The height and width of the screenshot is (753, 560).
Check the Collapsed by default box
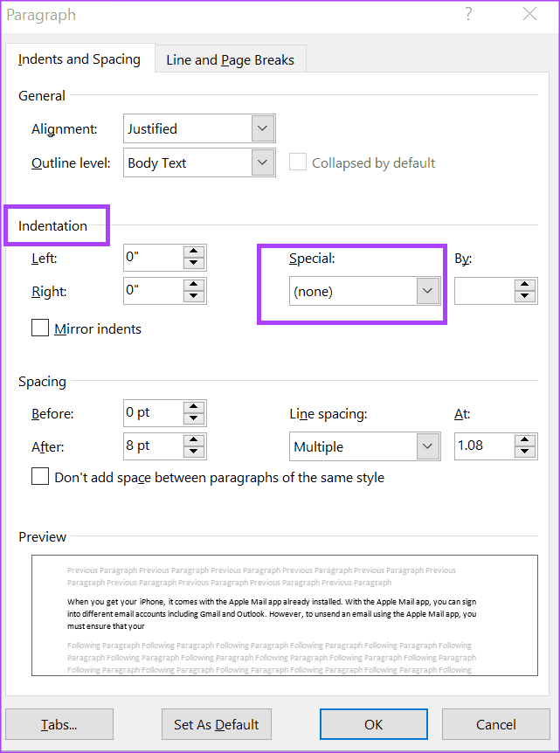[298, 162]
